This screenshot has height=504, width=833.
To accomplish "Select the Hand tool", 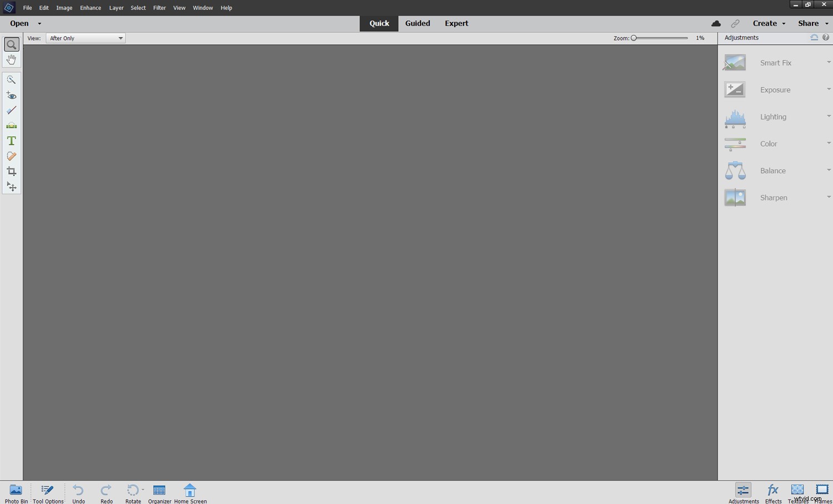I will pos(11,59).
